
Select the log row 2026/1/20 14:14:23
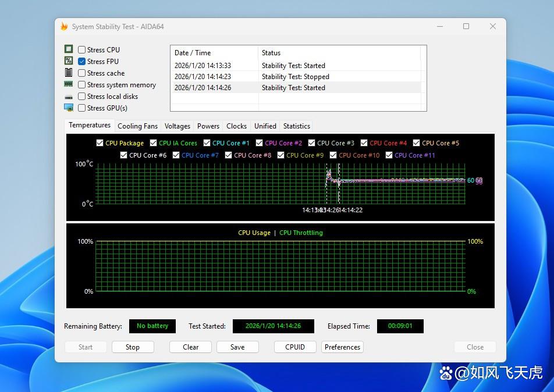[296, 77]
